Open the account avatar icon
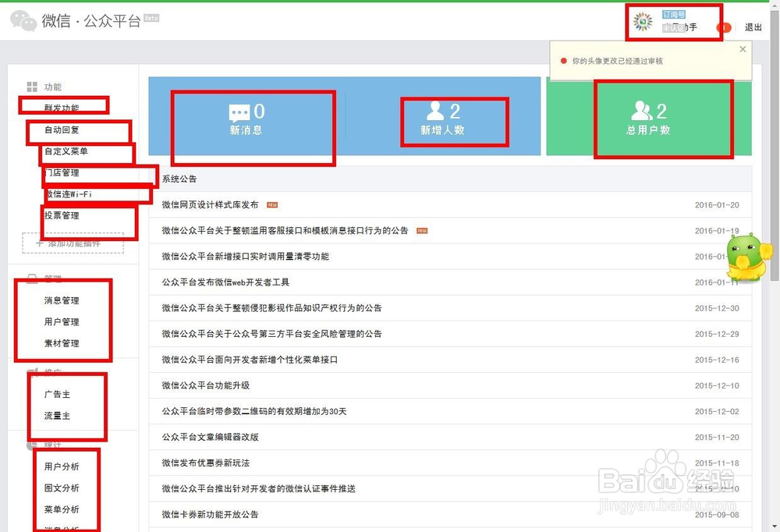This screenshot has height=532, width=780. 643,21
